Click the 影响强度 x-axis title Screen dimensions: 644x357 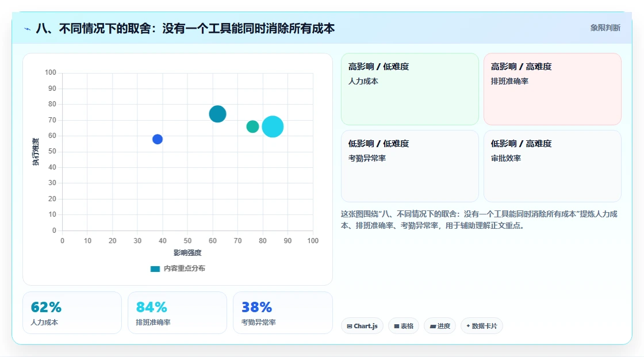tap(187, 252)
